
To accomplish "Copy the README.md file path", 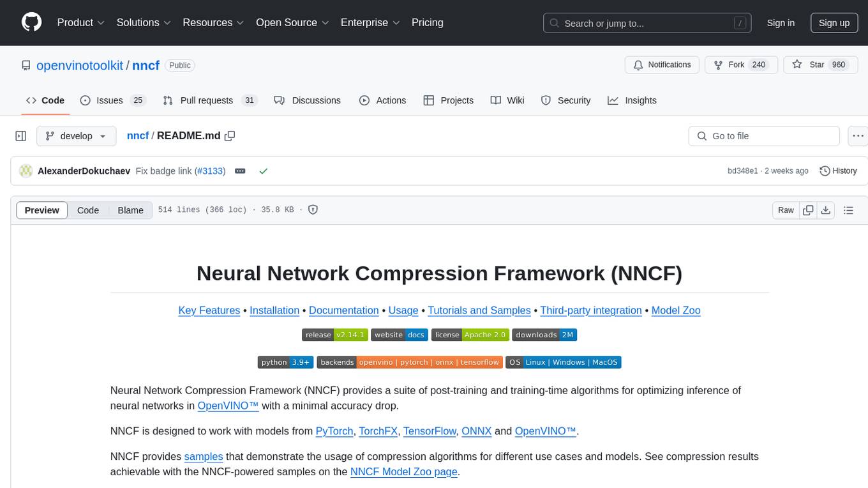I will coord(230,136).
